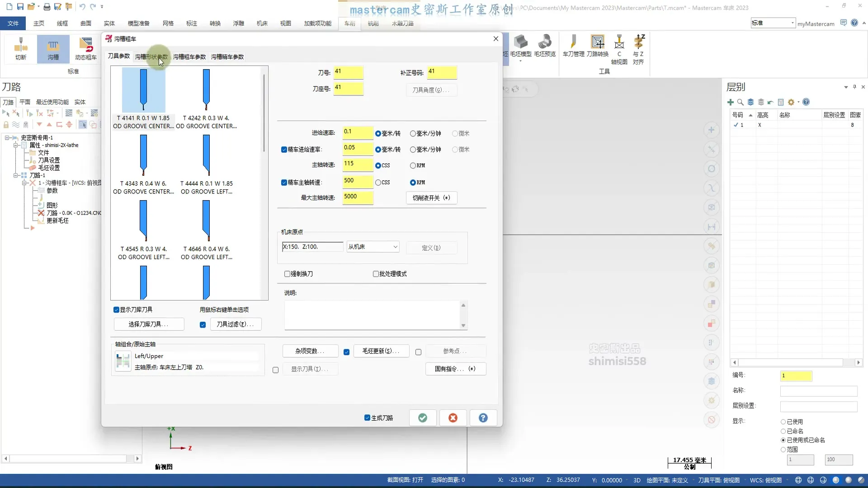Viewport: 868px width, 488px height.
Task: Open dialog help question mark button
Action: 483,418
